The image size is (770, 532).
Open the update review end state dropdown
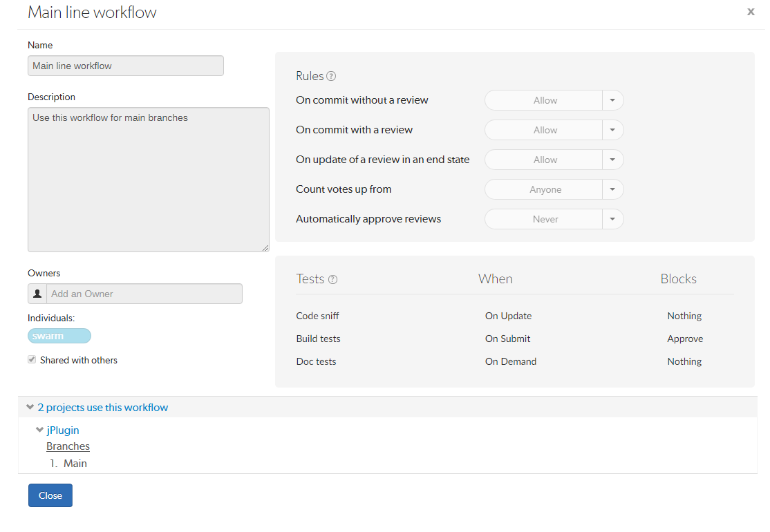tap(543, 160)
